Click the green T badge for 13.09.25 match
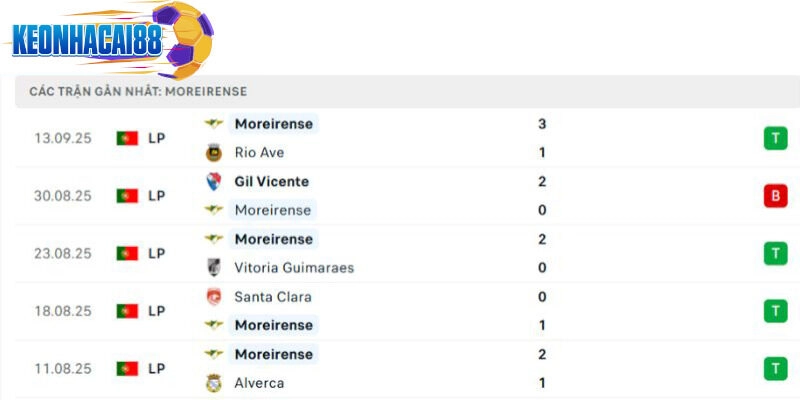Viewport: 800px width, 400px height. tap(775, 139)
